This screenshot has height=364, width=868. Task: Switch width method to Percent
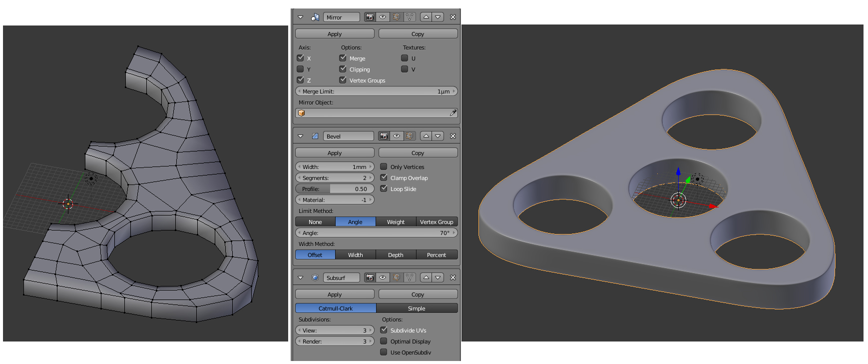[x=436, y=255]
